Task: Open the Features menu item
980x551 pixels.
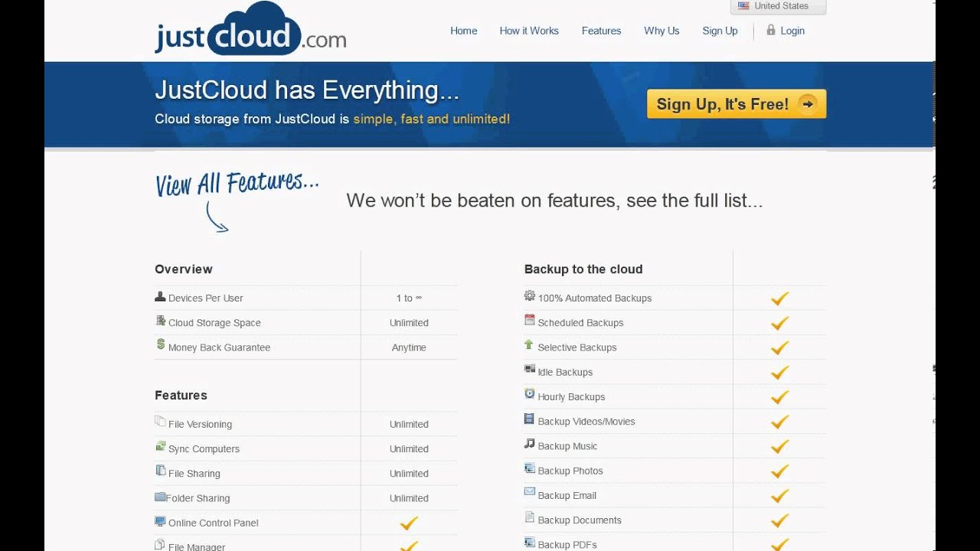Action: coord(601,31)
